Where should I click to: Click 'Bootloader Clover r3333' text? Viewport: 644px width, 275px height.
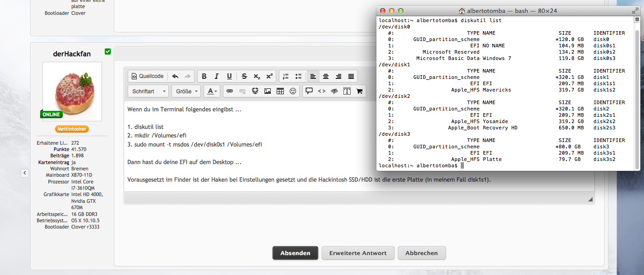click(72, 227)
